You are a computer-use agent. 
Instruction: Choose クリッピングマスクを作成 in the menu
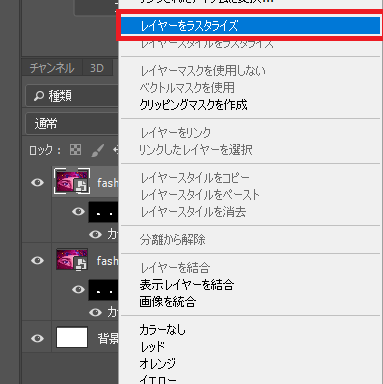[193, 105]
